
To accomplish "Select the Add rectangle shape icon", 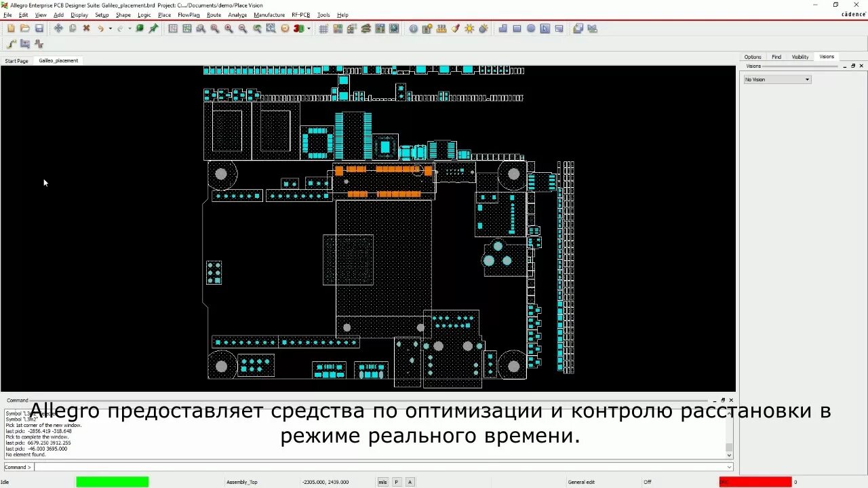I will tap(517, 28).
